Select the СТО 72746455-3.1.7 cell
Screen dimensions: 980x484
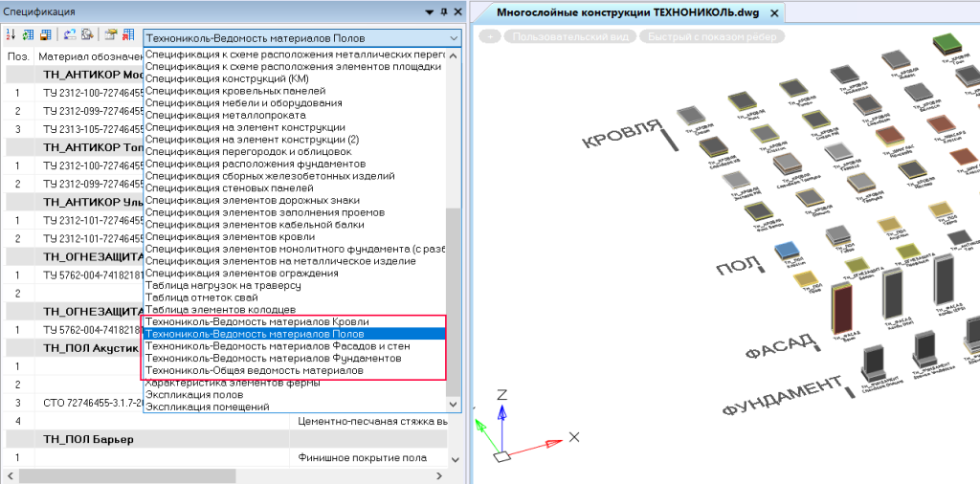(x=91, y=402)
